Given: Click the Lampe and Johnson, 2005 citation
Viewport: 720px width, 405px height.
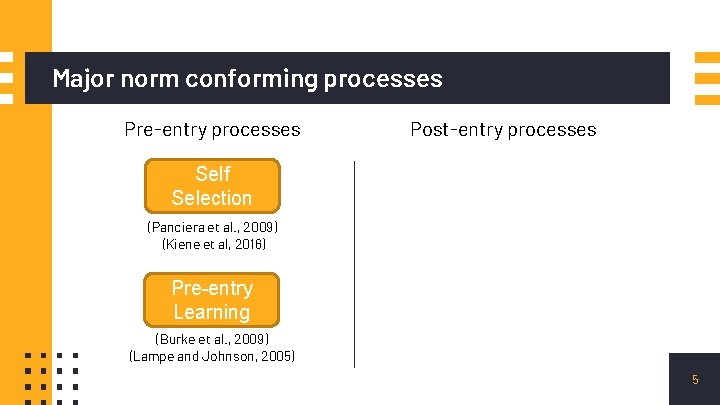Looking at the screenshot, I should [x=212, y=356].
